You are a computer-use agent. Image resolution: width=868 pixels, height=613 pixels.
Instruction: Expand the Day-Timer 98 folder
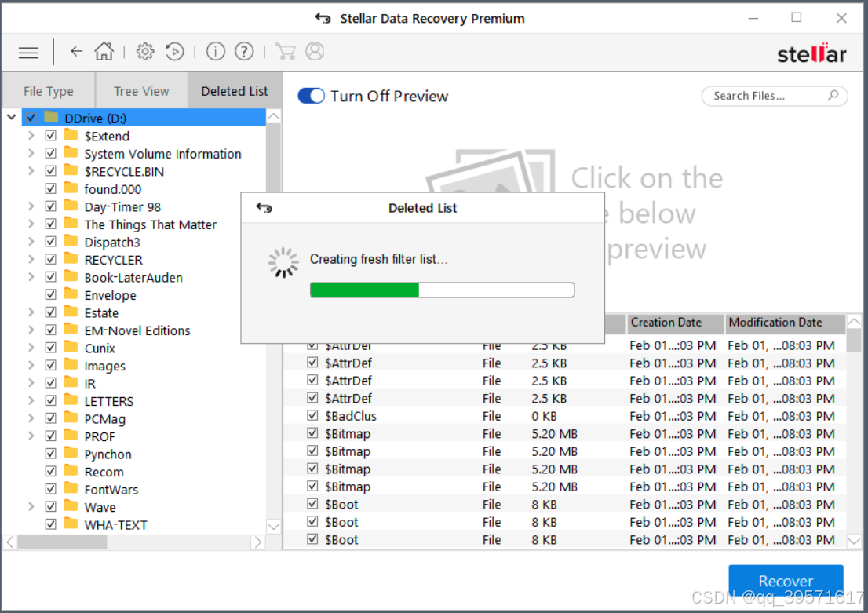[31, 206]
